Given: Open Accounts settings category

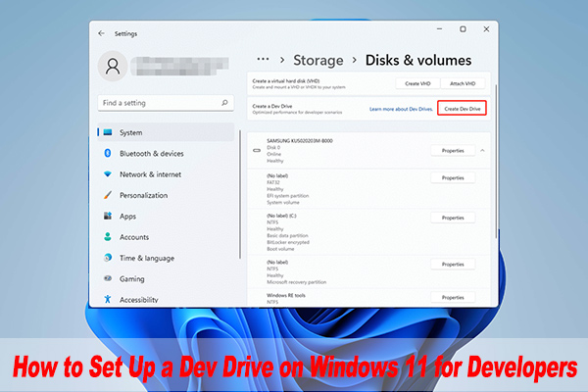Looking at the screenshot, I should click(166, 237).
